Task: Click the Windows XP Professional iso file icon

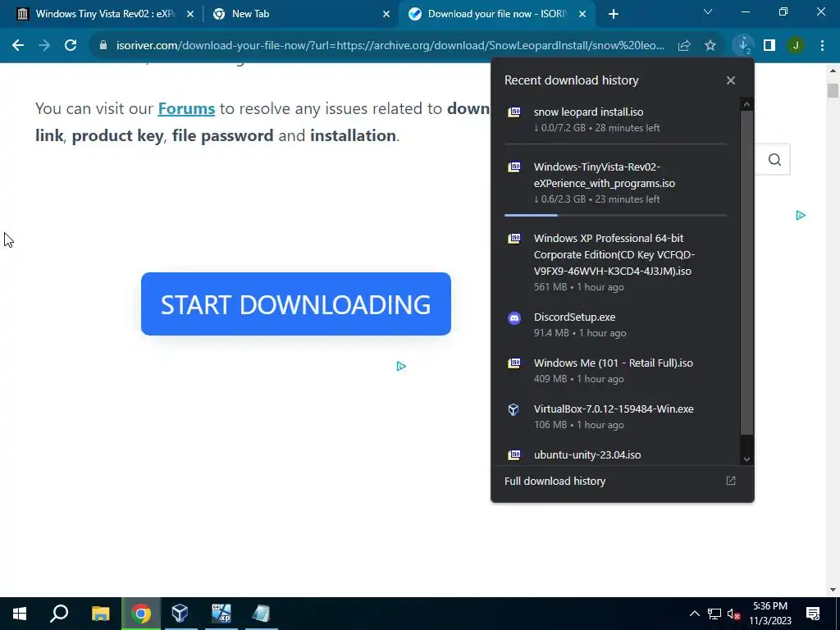Action: point(514,239)
